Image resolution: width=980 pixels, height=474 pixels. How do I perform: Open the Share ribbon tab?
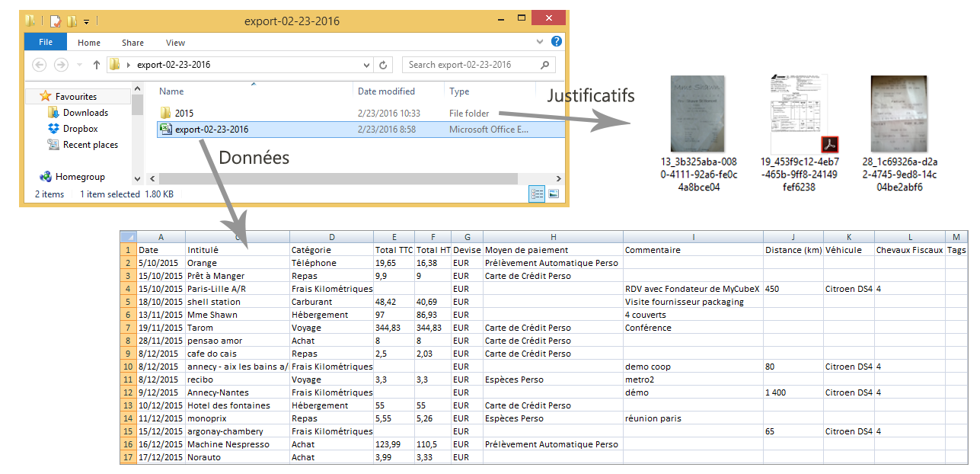pyautogui.click(x=132, y=43)
